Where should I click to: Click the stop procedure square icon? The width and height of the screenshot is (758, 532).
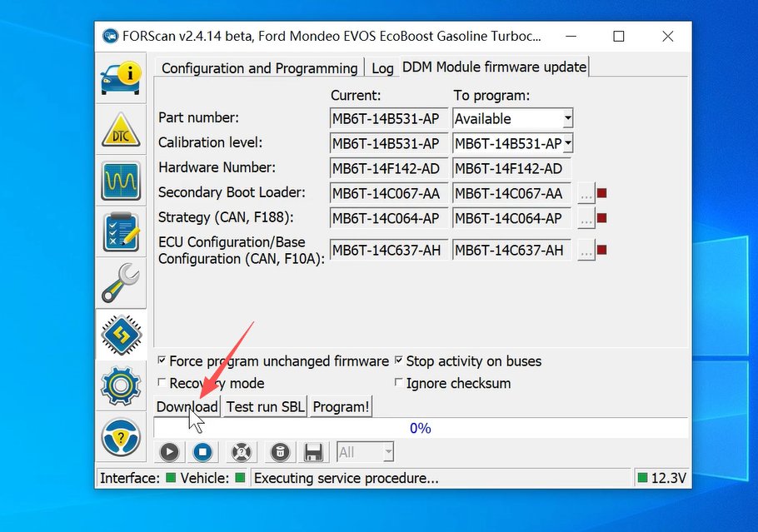pos(202,452)
